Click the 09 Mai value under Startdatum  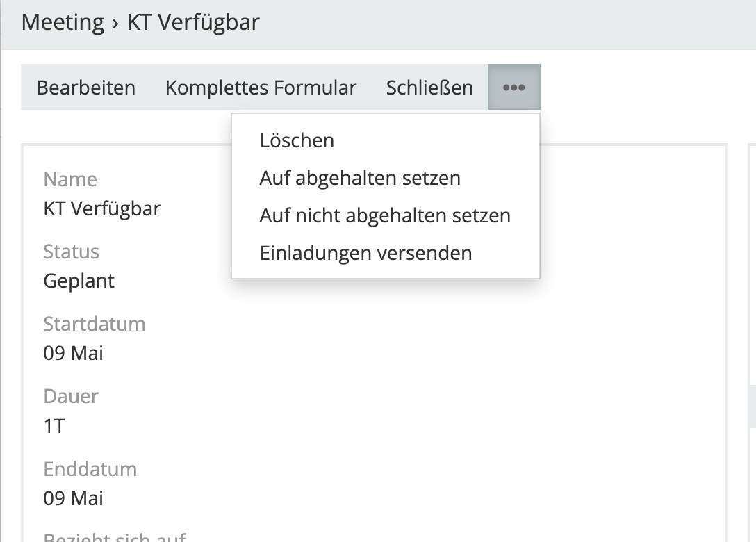[73, 353]
